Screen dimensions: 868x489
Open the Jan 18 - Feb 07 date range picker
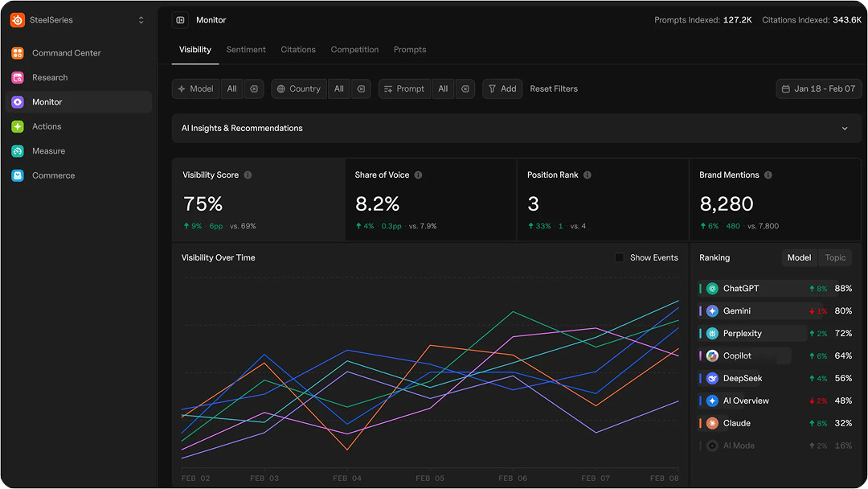click(819, 88)
